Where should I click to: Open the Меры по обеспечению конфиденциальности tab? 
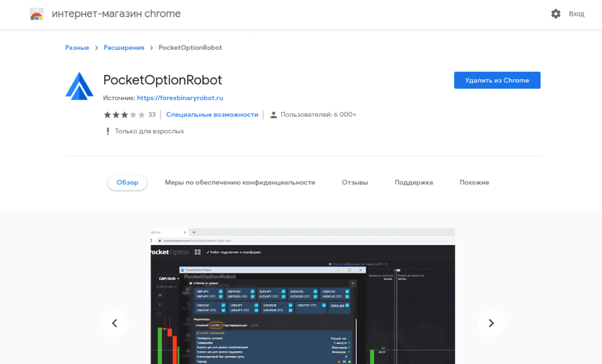coord(240,183)
